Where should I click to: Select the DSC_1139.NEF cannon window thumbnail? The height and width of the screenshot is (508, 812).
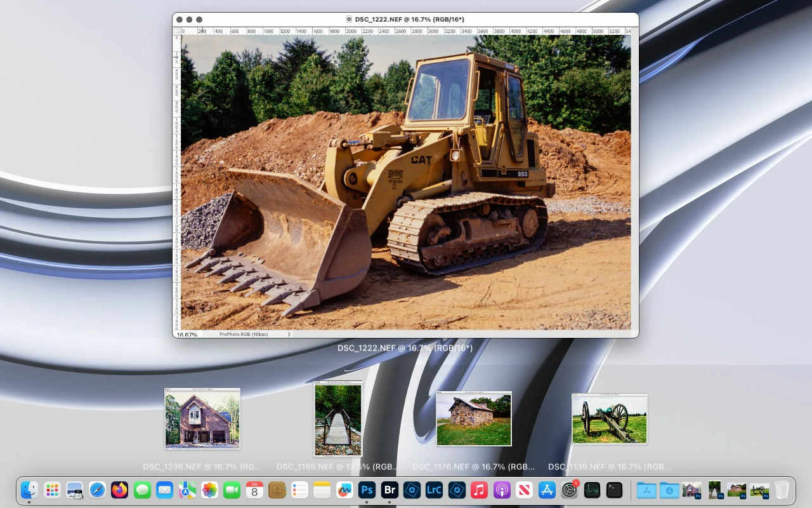610,418
